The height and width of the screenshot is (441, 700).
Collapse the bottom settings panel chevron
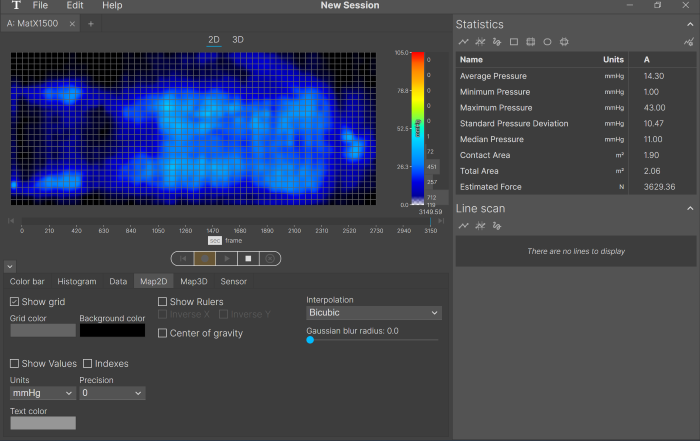[x=10, y=267]
